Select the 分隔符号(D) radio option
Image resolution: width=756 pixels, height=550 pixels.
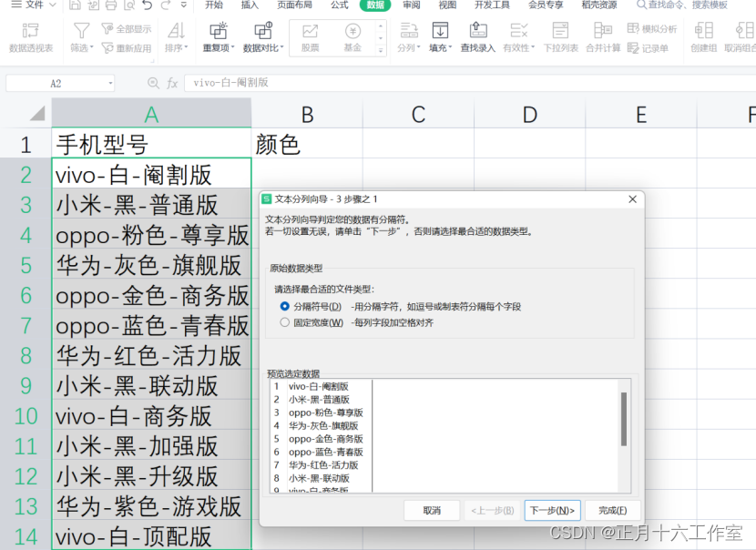pyautogui.click(x=284, y=307)
